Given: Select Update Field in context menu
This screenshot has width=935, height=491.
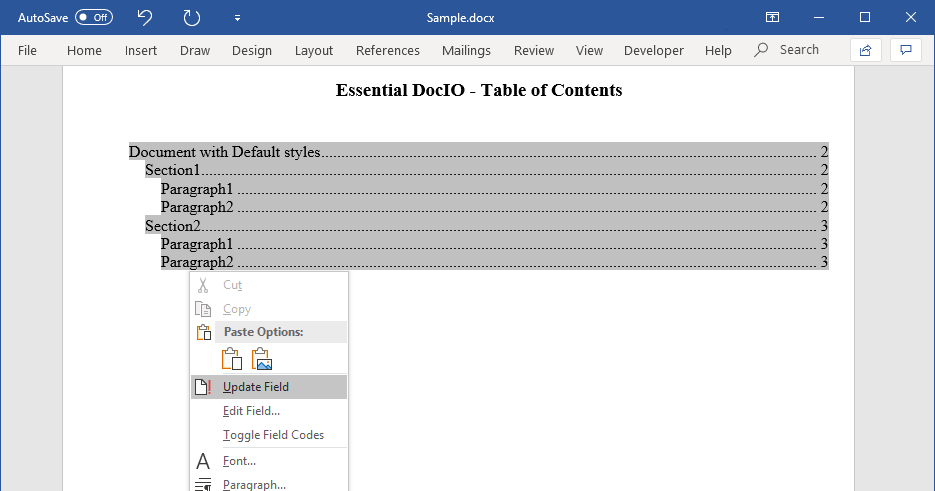Looking at the screenshot, I should coord(256,387).
